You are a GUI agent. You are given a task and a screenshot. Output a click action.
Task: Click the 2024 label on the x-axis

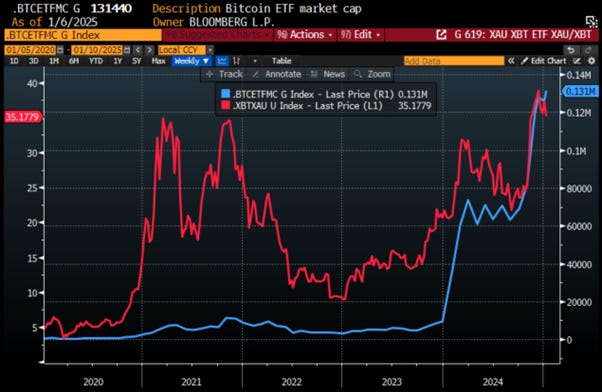tap(493, 382)
